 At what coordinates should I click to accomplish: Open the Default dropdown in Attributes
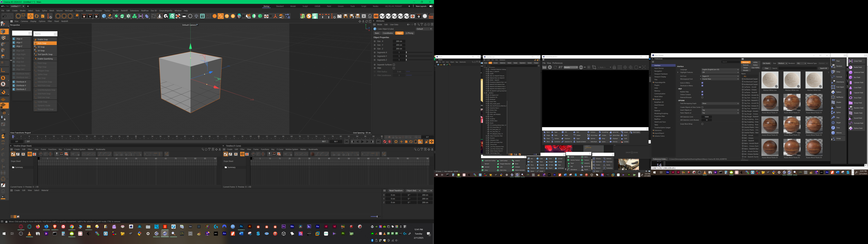[x=424, y=29]
